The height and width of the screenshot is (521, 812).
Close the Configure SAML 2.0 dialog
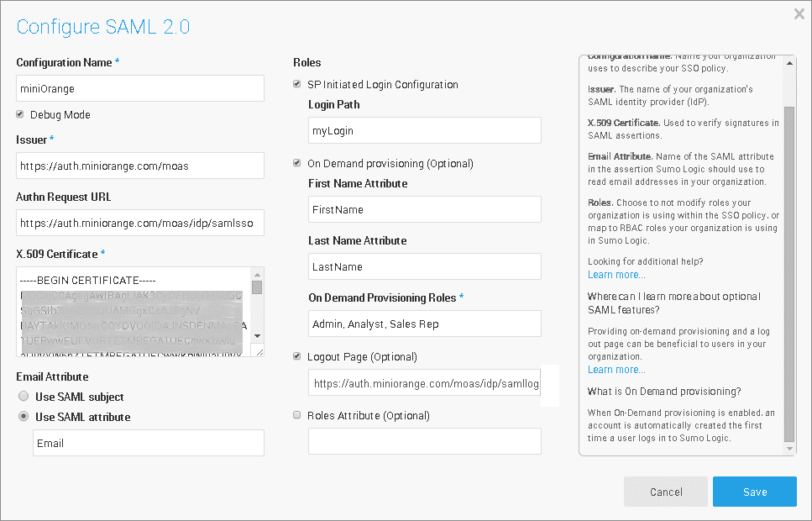799,14
